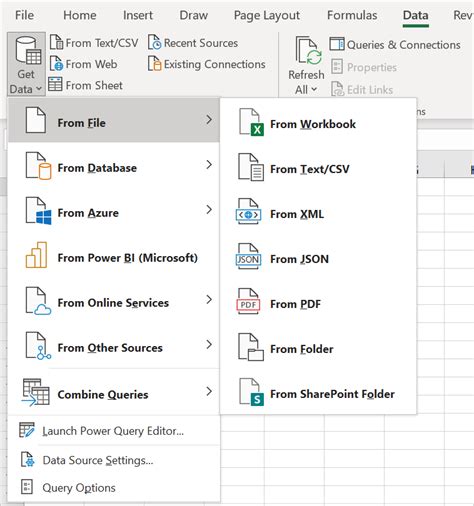
Task: Open the Get Data dropdown button
Action: point(26,65)
